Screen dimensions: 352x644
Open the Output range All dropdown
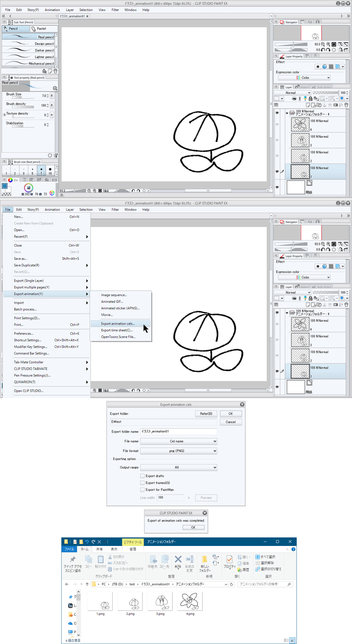179,467
